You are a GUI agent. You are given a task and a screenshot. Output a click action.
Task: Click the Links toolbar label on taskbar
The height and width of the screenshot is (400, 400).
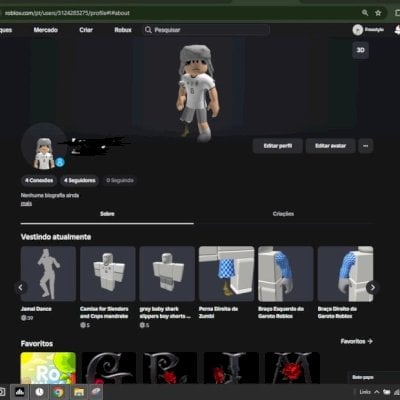pyautogui.click(x=365, y=392)
